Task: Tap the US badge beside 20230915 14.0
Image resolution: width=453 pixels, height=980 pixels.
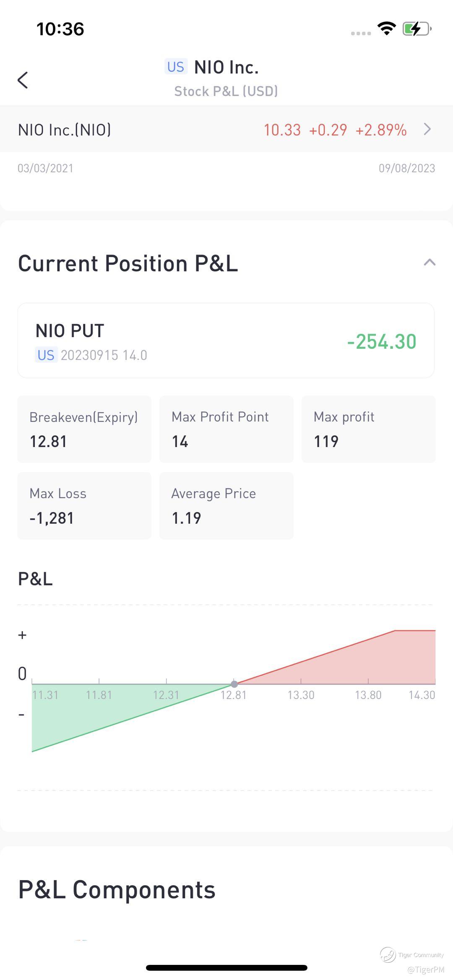Action: click(46, 355)
